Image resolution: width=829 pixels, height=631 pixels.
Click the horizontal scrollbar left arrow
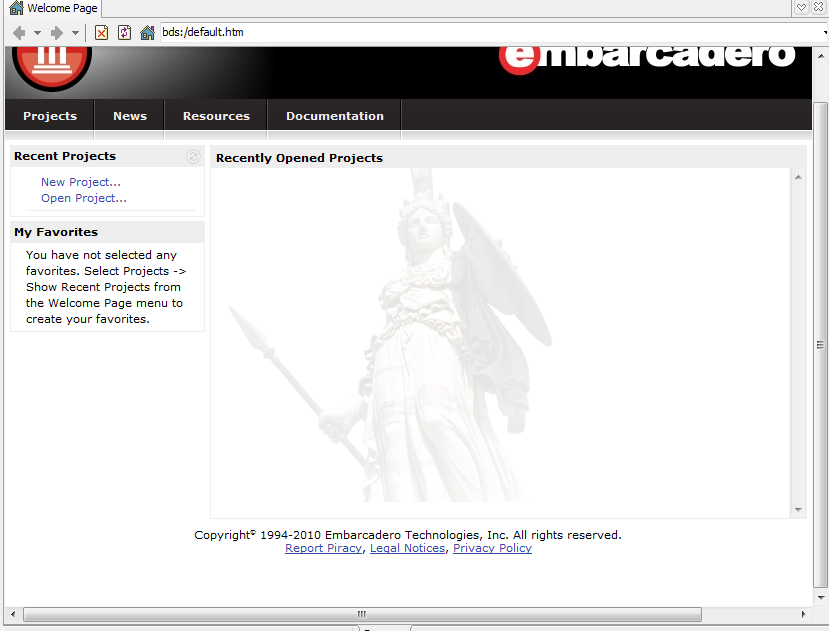coord(13,614)
